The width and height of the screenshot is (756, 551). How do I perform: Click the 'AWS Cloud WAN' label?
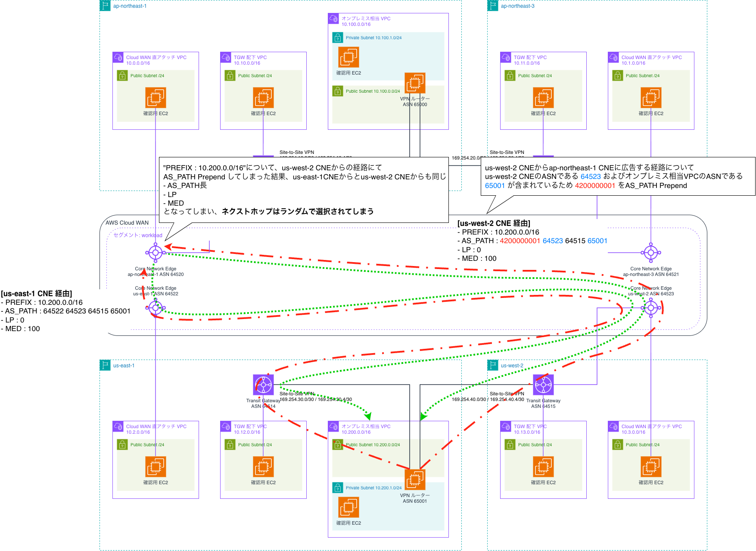[x=127, y=223]
